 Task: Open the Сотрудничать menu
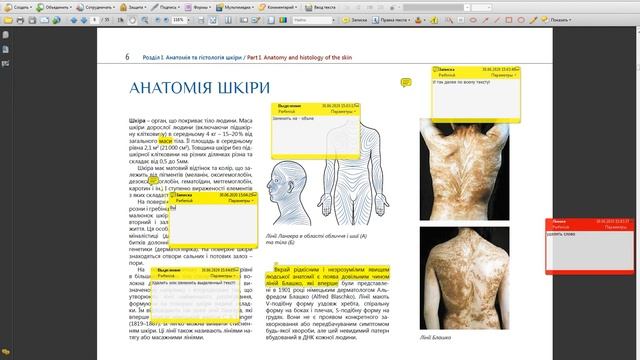click(x=96, y=7)
